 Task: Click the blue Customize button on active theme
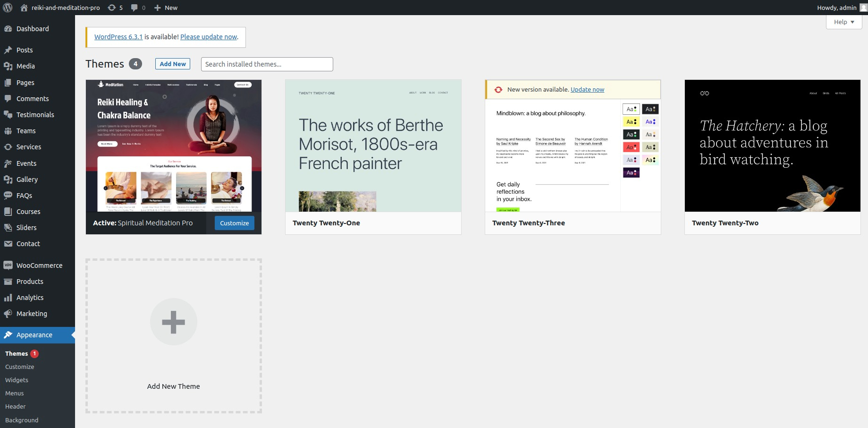[x=235, y=223]
